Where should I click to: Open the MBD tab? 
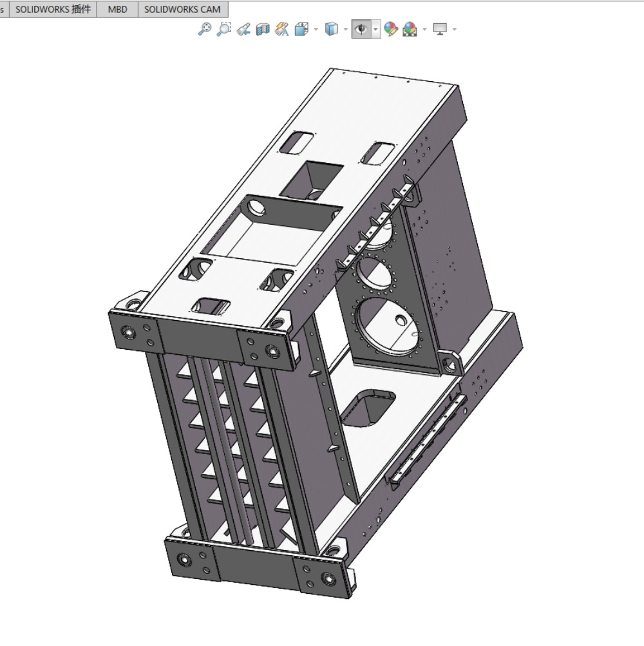(x=117, y=9)
